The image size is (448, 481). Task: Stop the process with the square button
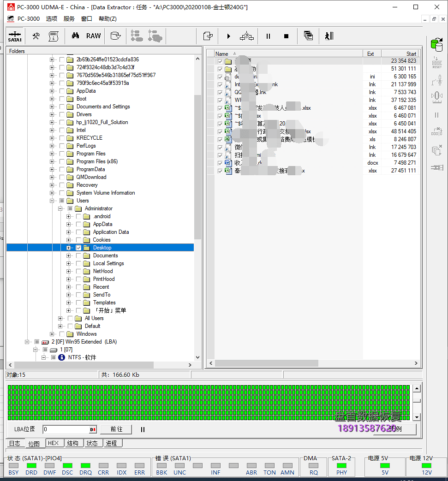287,36
